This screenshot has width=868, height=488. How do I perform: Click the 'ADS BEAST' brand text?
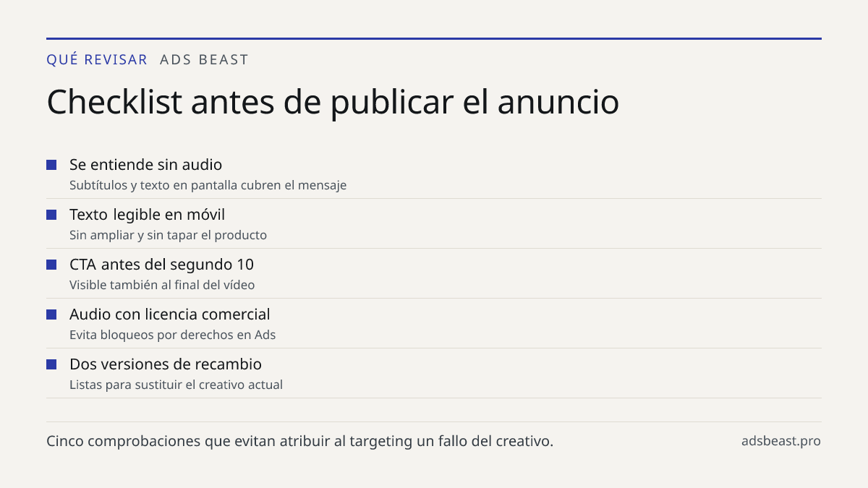[204, 60]
